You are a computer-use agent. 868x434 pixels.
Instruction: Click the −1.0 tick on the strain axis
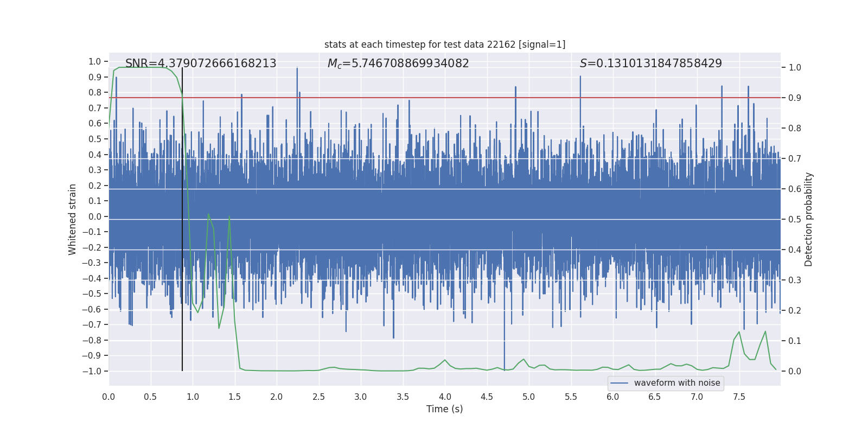[x=92, y=371]
